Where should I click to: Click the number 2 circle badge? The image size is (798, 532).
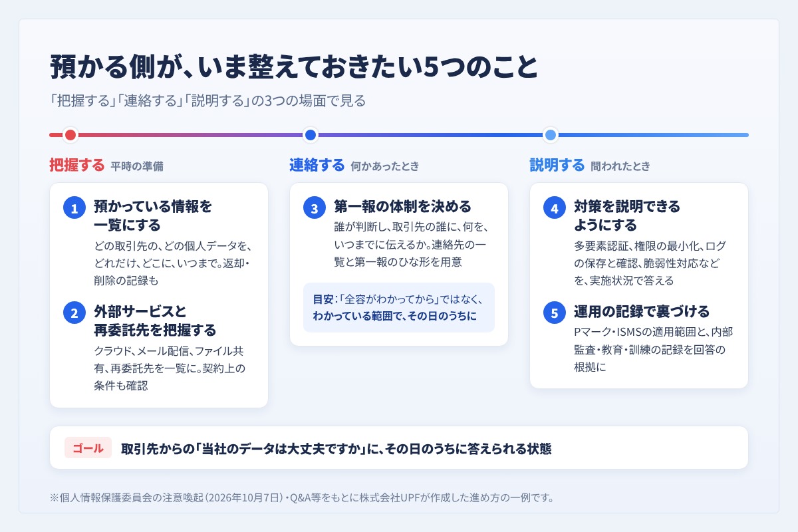pyautogui.click(x=74, y=313)
